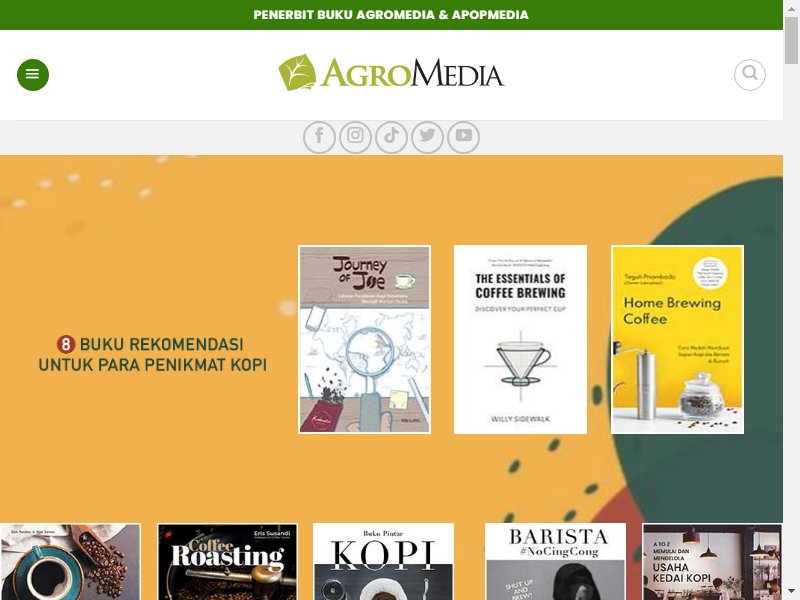Open the Instagram social icon

[356, 137]
